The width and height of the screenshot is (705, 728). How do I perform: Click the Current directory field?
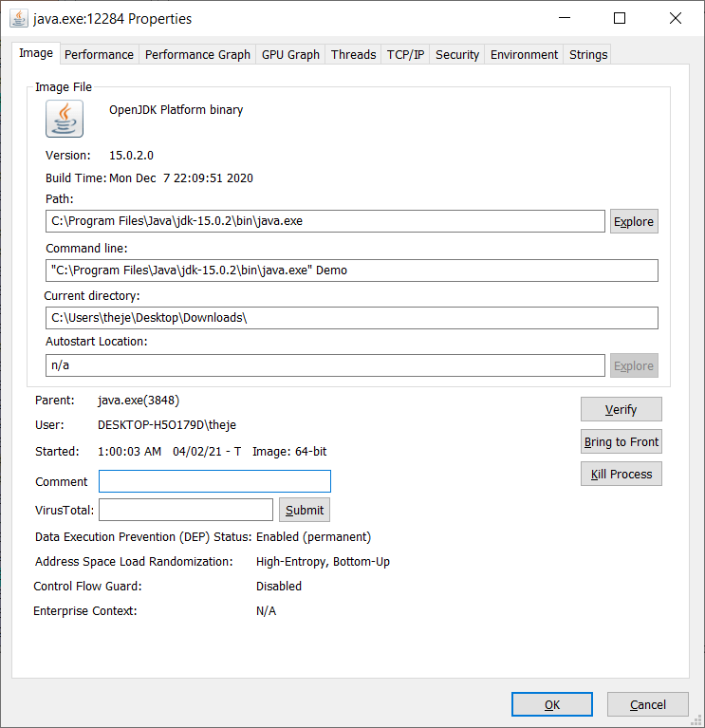(352, 318)
